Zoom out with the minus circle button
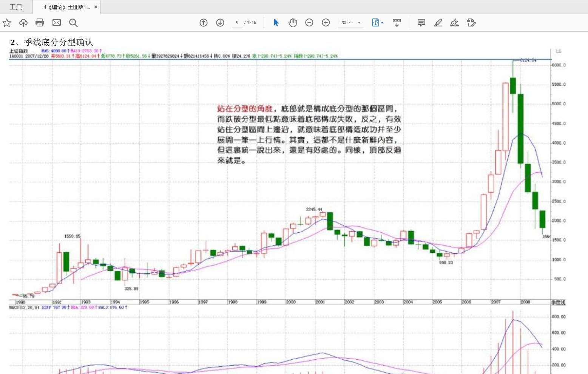The height and width of the screenshot is (374, 588). 309,23
